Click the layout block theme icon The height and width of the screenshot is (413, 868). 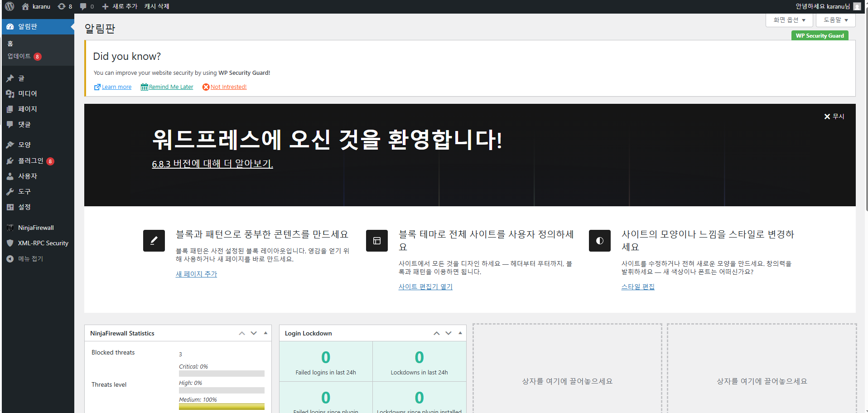377,241
